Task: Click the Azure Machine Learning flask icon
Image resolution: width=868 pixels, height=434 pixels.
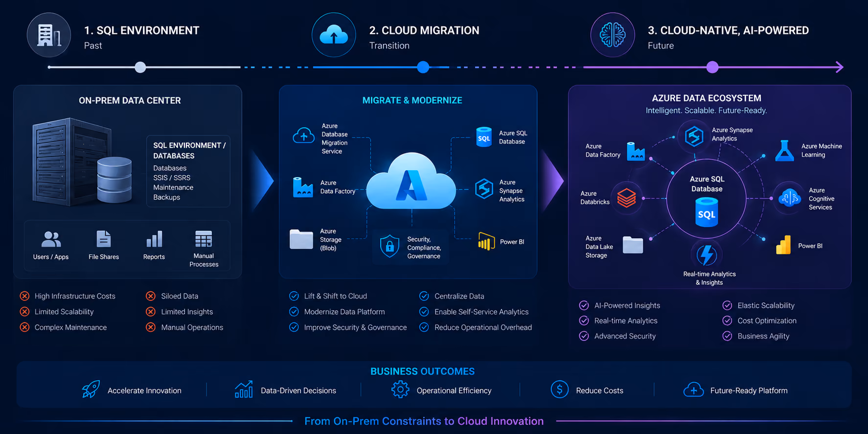Action: [784, 151]
